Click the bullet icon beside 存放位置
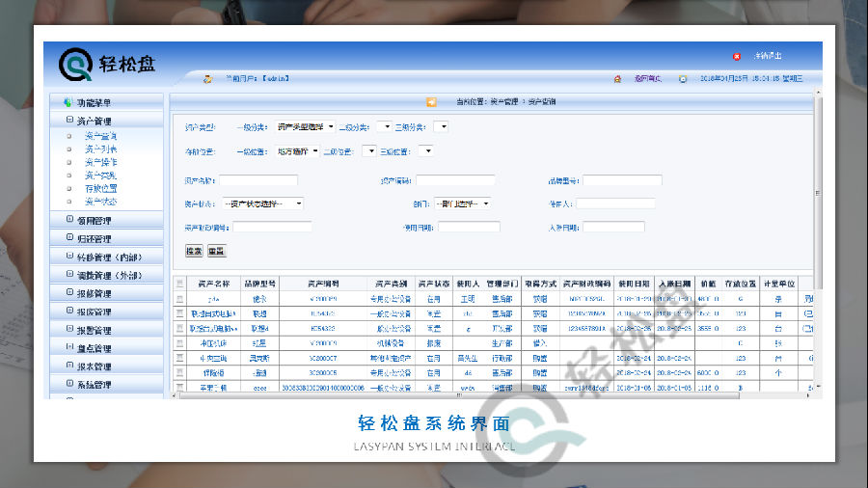Viewport: 868px width, 488px height. tap(69, 189)
